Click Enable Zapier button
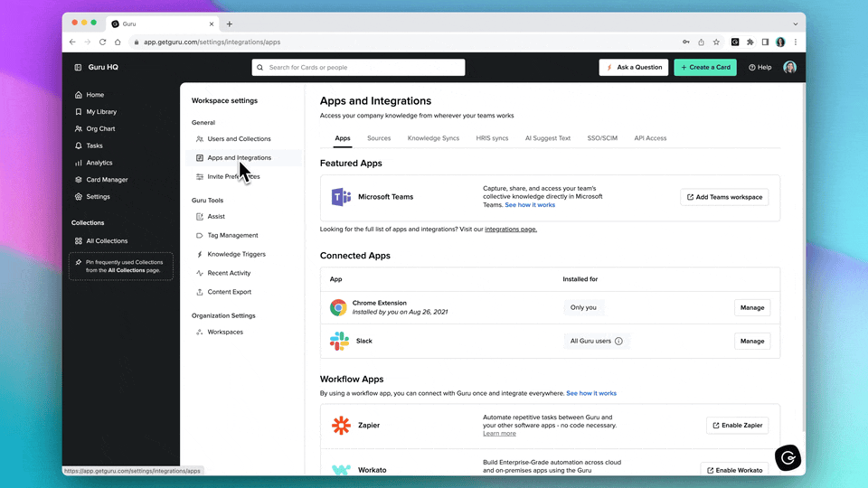 click(738, 426)
